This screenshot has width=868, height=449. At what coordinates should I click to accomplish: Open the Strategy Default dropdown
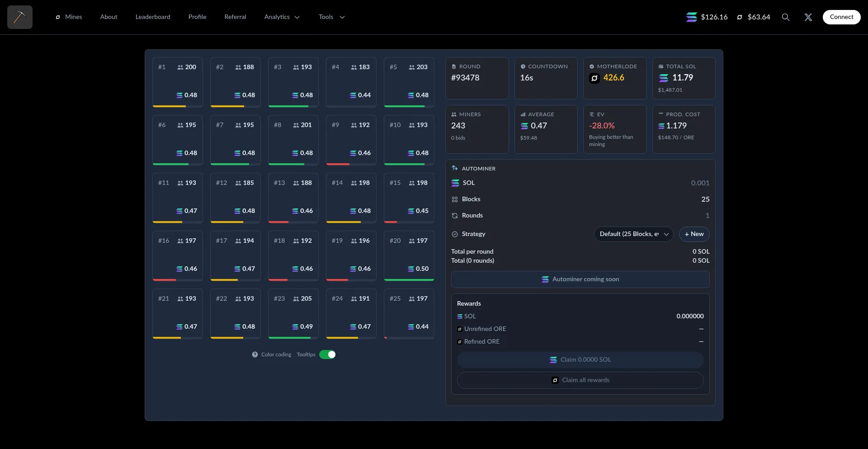click(633, 234)
